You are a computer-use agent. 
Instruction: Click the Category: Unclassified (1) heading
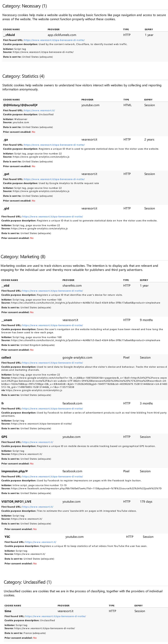coord(27,582)
